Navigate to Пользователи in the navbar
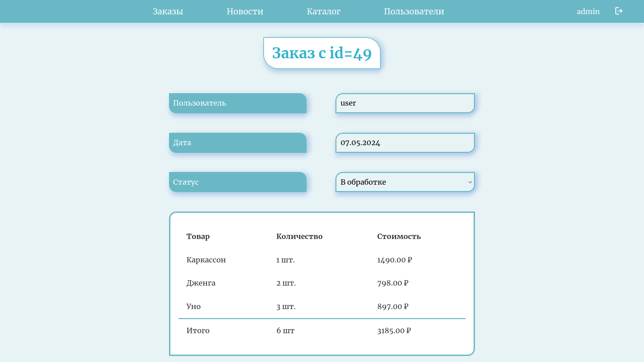The width and height of the screenshot is (644, 362). click(414, 11)
